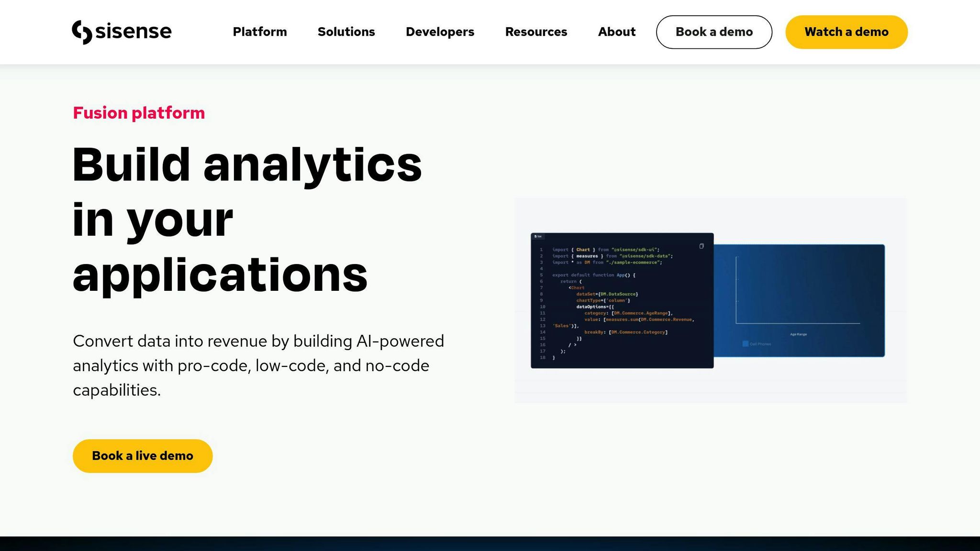Image resolution: width=980 pixels, height=551 pixels.
Task: Click the chartType line in the code
Action: click(603, 300)
